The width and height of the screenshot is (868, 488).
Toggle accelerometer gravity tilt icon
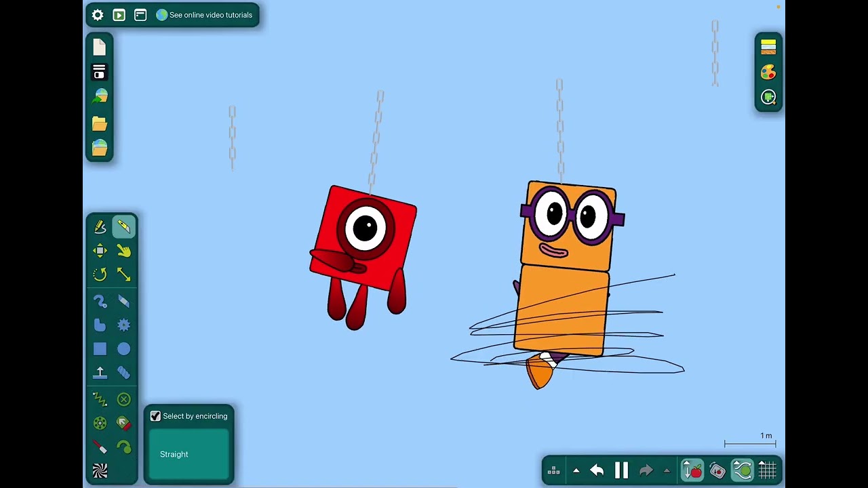(717, 470)
